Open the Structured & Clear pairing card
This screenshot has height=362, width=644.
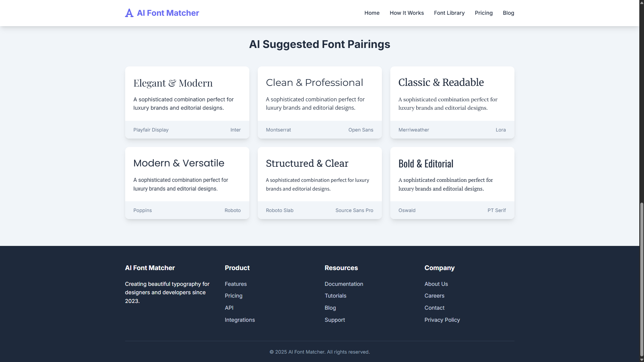[x=319, y=183]
